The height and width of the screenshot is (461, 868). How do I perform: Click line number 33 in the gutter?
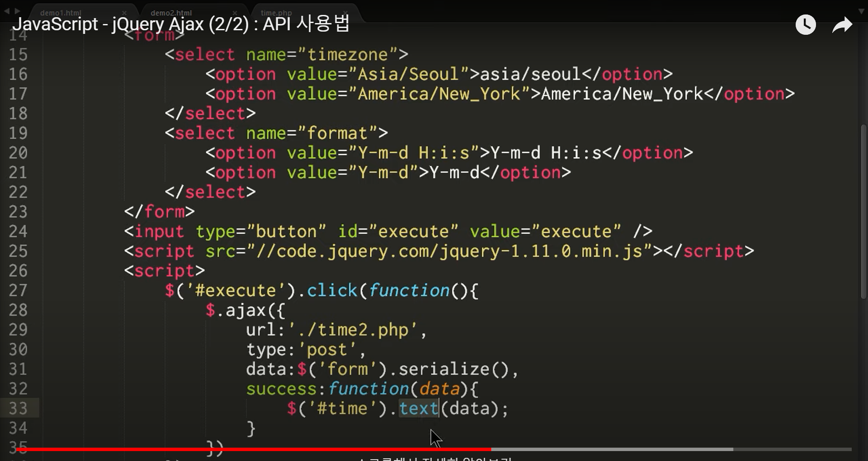click(19, 408)
